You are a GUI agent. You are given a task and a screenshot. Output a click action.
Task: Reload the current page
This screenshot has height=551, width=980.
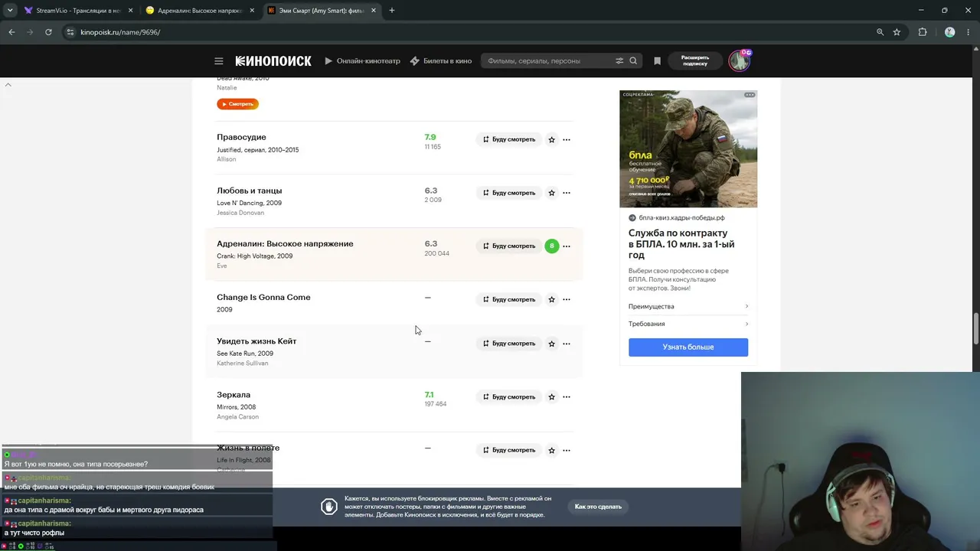[x=48, y=32]
